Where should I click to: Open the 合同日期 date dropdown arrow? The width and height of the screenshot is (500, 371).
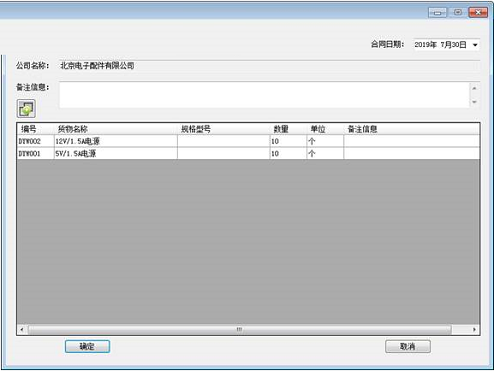point(475,45)
